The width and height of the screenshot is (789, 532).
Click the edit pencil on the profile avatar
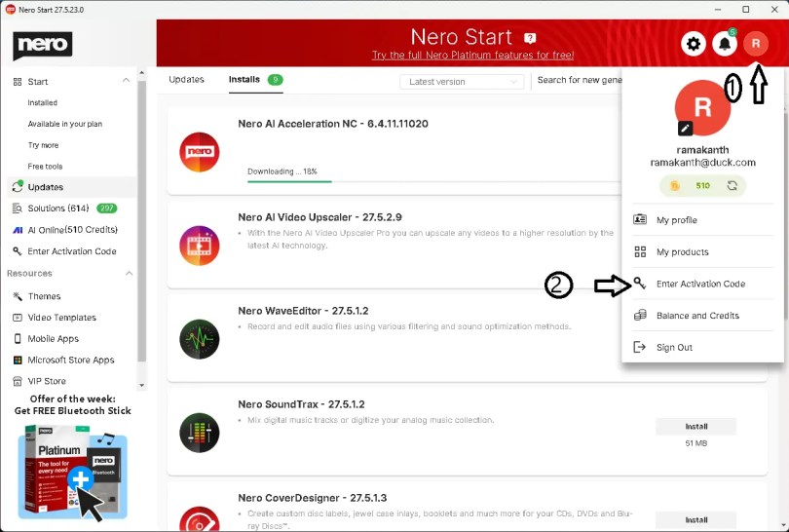coord(685,129)
